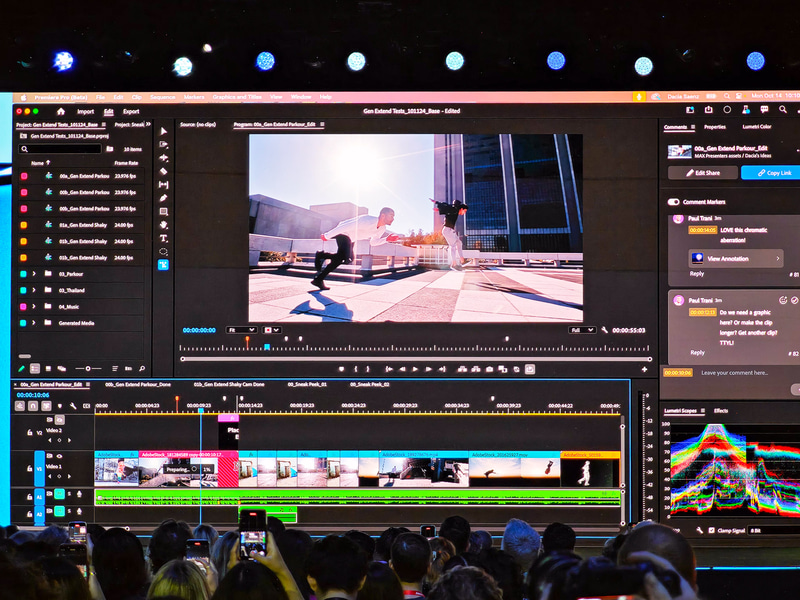Expand the 04_Music bin

tap(34, 307)
